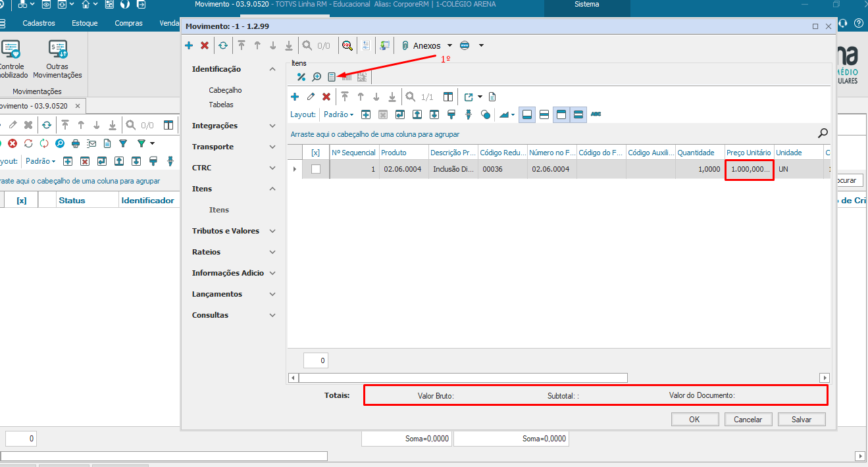
Task: Click the Salvar button
Action: pos(801,419)
